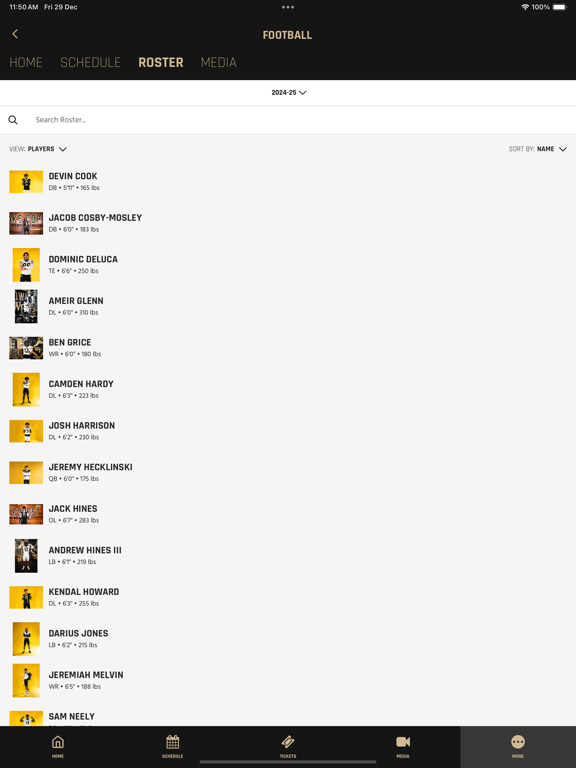The width and height of the screenshot is (576, 768).
Task: Select Jeremy Hecklinski player name
Action: point(91,467)
